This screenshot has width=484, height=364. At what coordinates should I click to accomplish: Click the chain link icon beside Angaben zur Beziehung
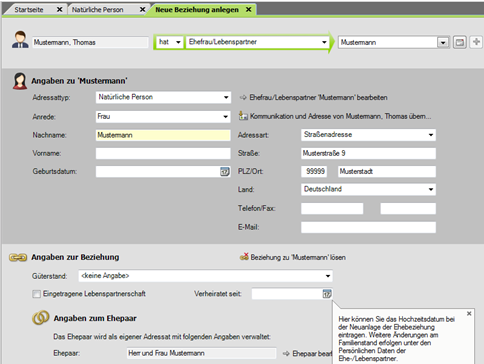pos(18,257)
